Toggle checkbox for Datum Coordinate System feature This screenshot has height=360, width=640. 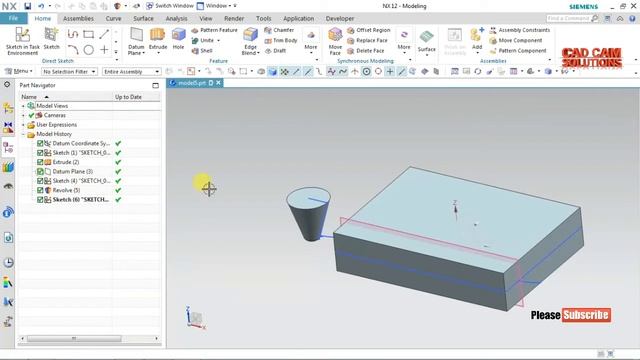[40, 143]
